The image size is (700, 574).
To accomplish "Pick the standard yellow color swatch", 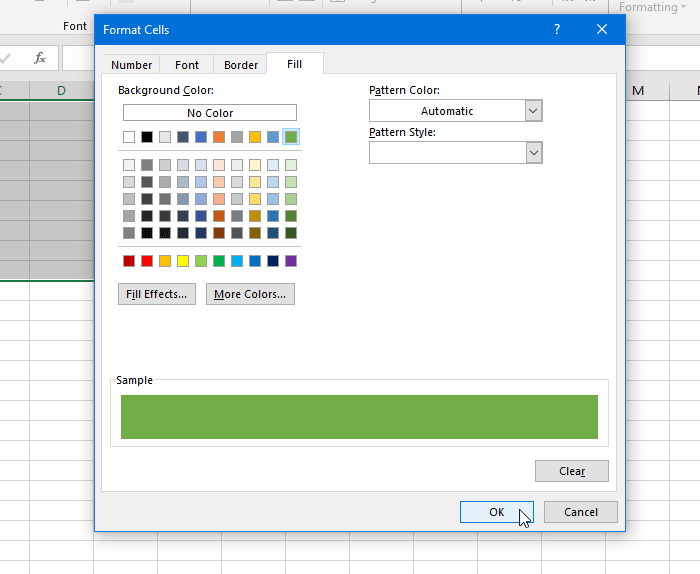I will [x=183, y=261].
